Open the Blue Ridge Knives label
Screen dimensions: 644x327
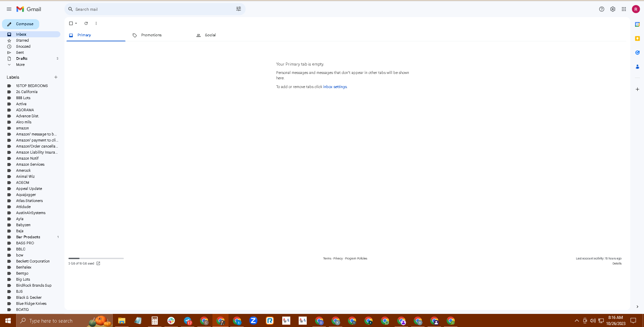(x=31, y=303)
